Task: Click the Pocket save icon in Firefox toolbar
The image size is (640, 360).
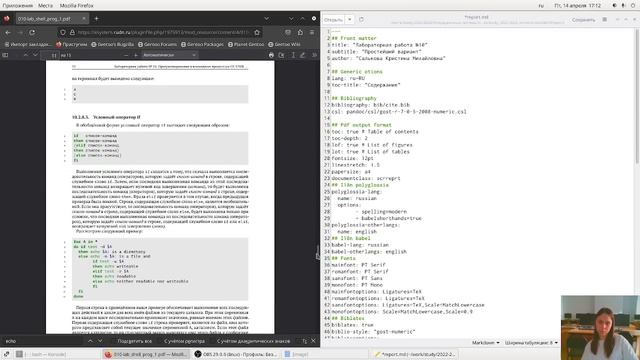Action: click(288, 32)
